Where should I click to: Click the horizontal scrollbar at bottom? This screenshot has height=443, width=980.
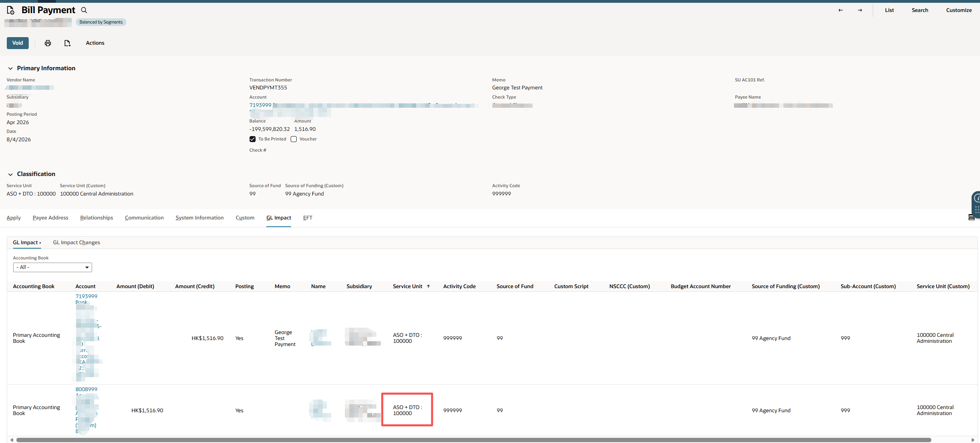[474, 440]
